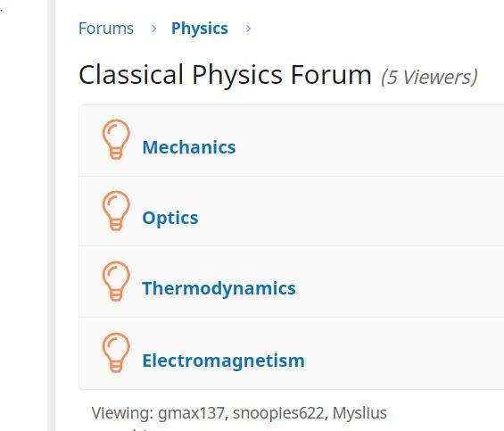Open the Optics sub-forum

(x=170, y=219)
